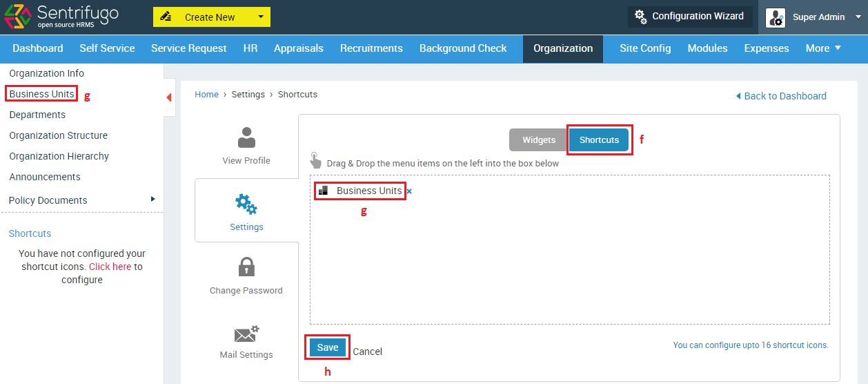
Task: Open the Organization menu tab
Action: tap(563, 48)
